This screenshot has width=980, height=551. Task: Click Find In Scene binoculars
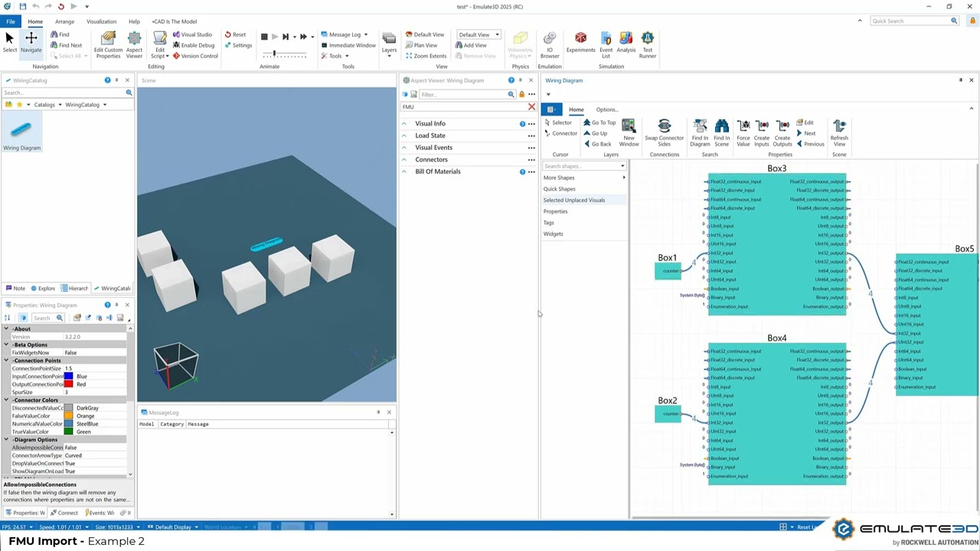coord(721,132)
